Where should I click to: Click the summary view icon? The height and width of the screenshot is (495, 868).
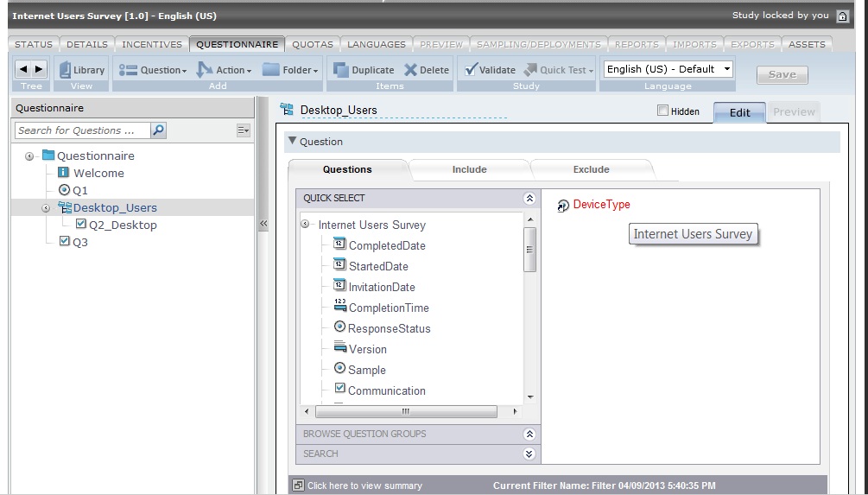click(x=298, y=485)
